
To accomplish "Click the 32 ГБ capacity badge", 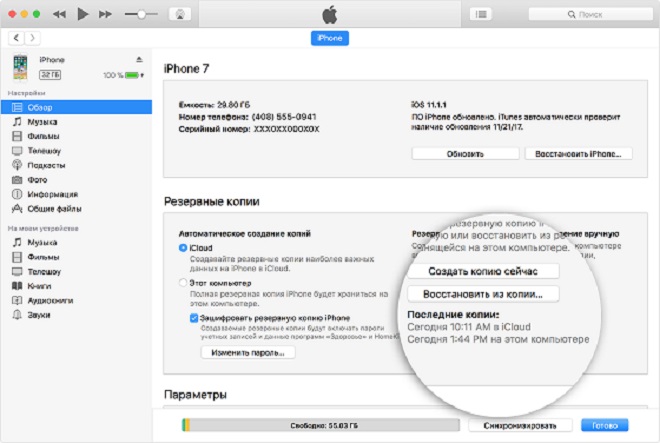I will (50, 75).
